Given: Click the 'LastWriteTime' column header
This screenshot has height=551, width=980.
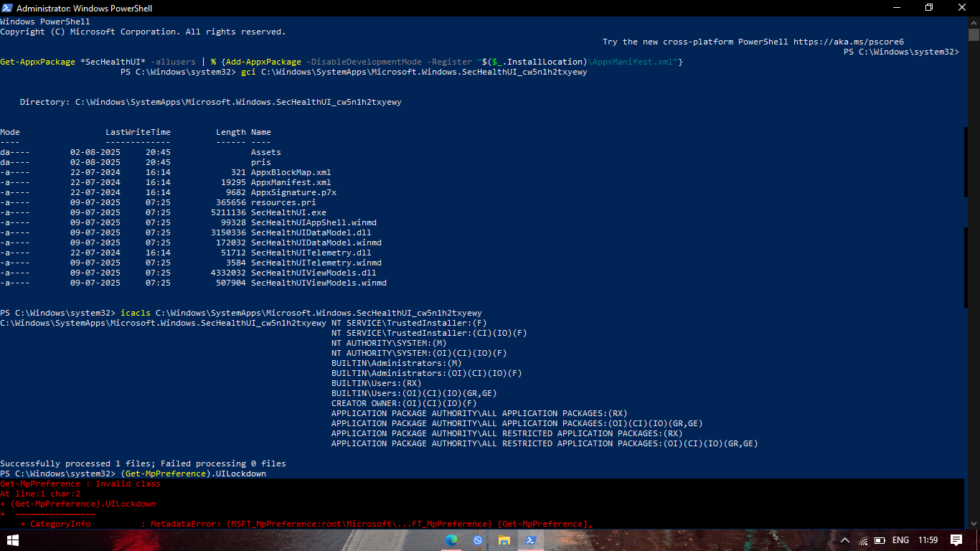Looking at the screenshot, I should point(138,132).
